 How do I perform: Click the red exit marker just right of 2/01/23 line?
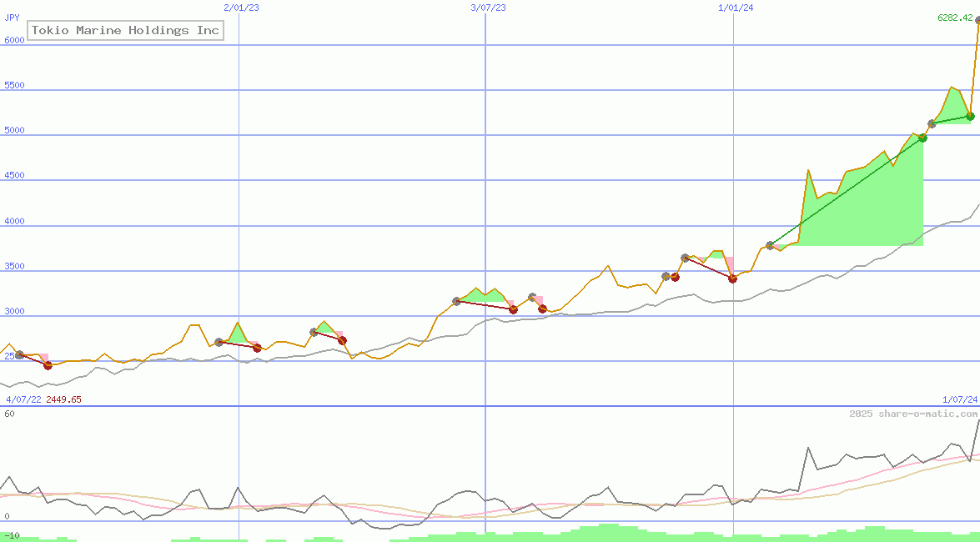[257, 349]
